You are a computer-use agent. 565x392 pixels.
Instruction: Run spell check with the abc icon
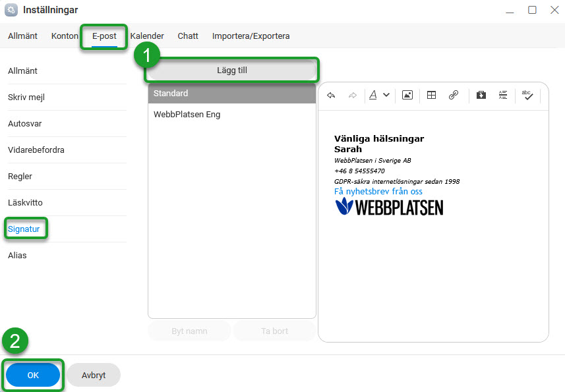pyautogui.click(x=527, y=95)
